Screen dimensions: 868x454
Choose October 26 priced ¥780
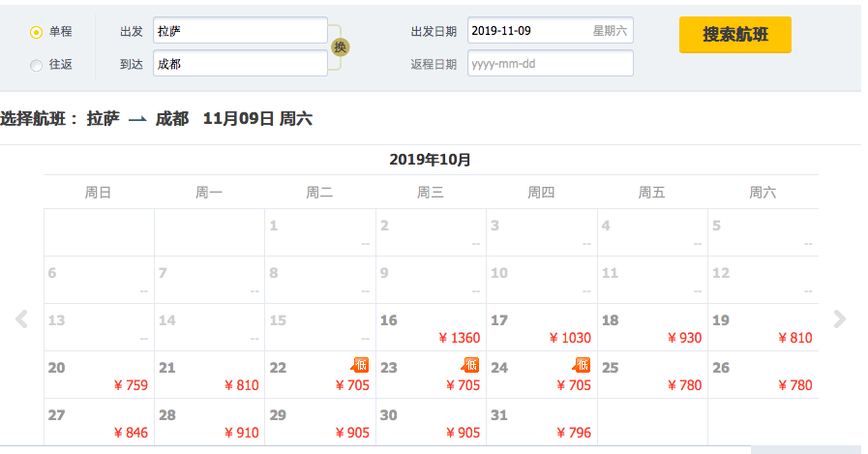click(763, 375)
